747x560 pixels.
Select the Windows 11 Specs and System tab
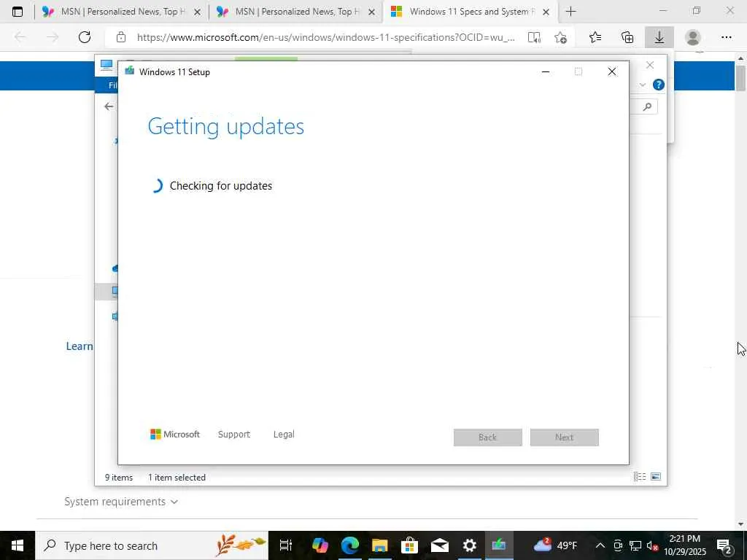click(x=469, y=12)
